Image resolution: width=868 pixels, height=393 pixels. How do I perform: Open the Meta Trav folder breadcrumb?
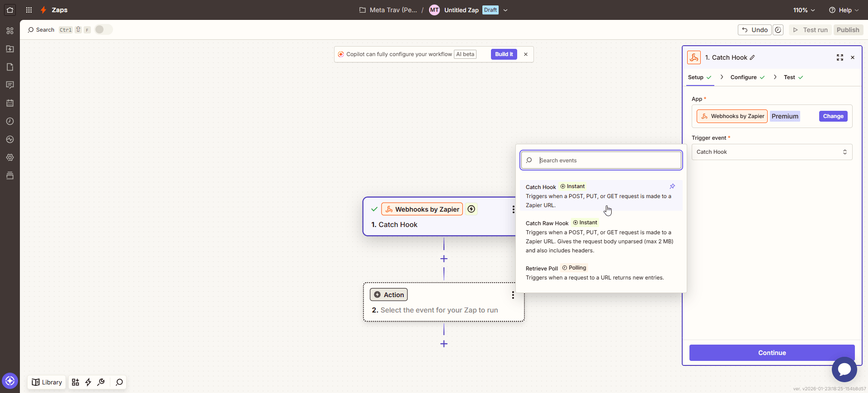(388, 10)
